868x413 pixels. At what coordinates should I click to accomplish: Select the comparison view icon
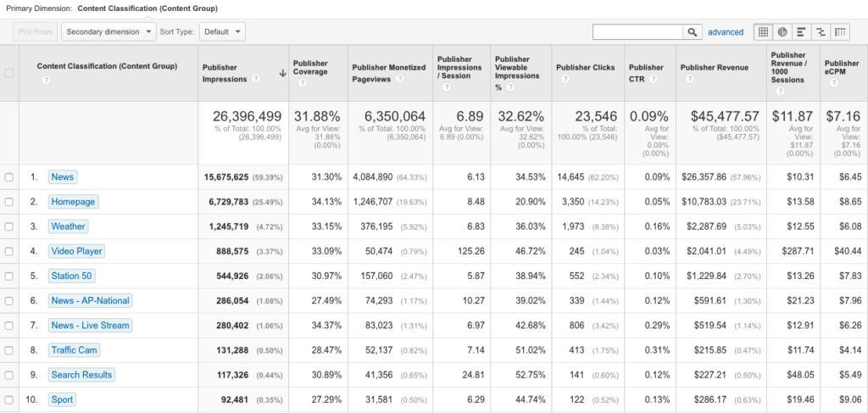click(x=821, y=32)
